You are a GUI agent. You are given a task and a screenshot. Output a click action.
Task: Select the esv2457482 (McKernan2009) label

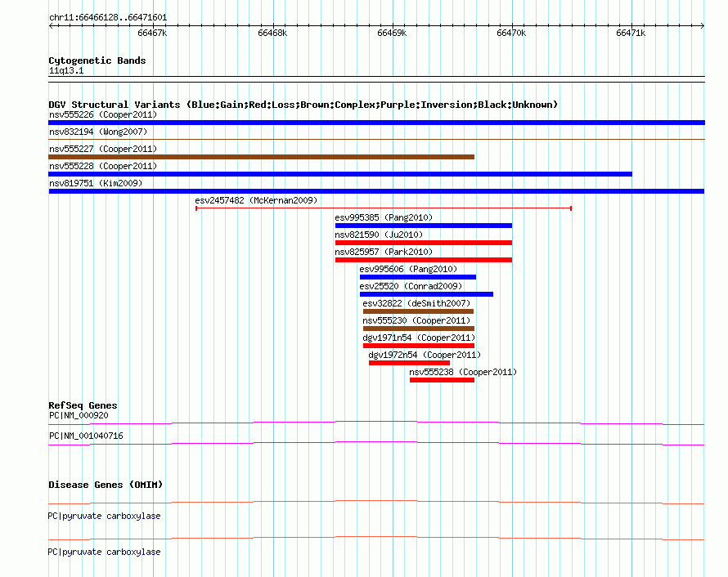256,200
